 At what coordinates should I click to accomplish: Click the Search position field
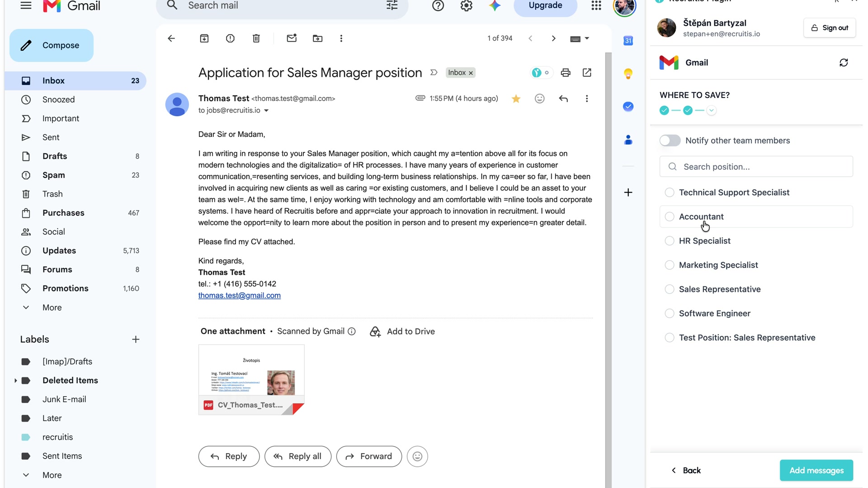(x=756, y=167)
